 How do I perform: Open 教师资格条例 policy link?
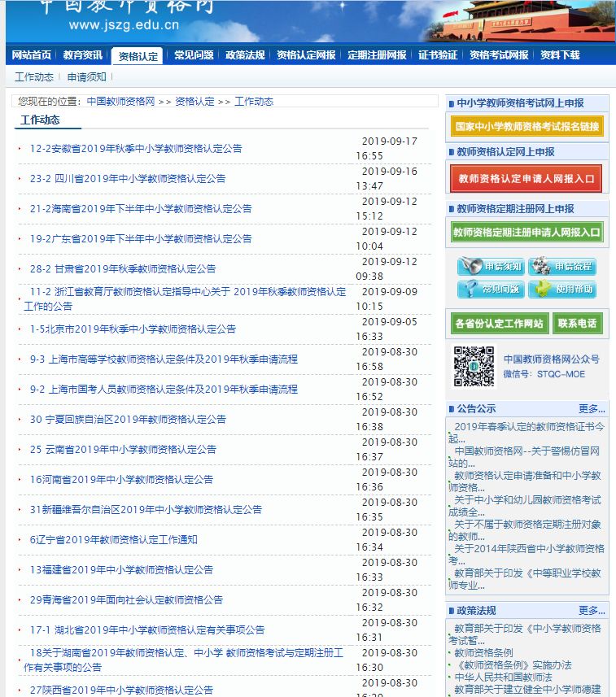coord(483,653)
